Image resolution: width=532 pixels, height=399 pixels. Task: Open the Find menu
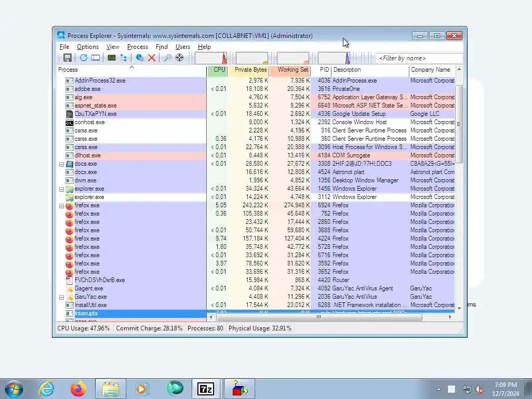[x=162, y=47]
